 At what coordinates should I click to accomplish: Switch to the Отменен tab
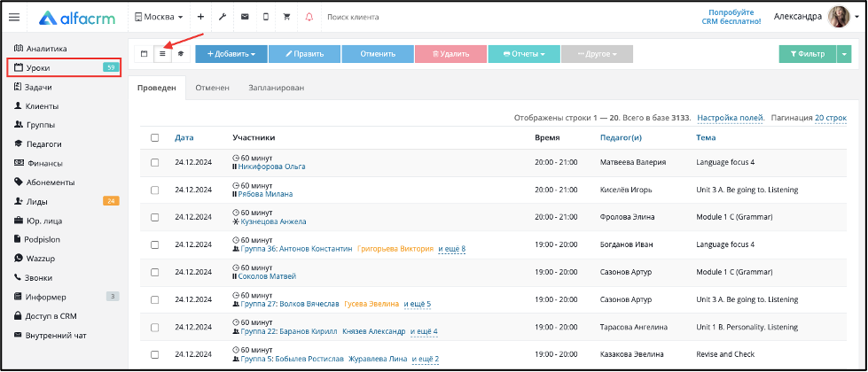(212, 88)
